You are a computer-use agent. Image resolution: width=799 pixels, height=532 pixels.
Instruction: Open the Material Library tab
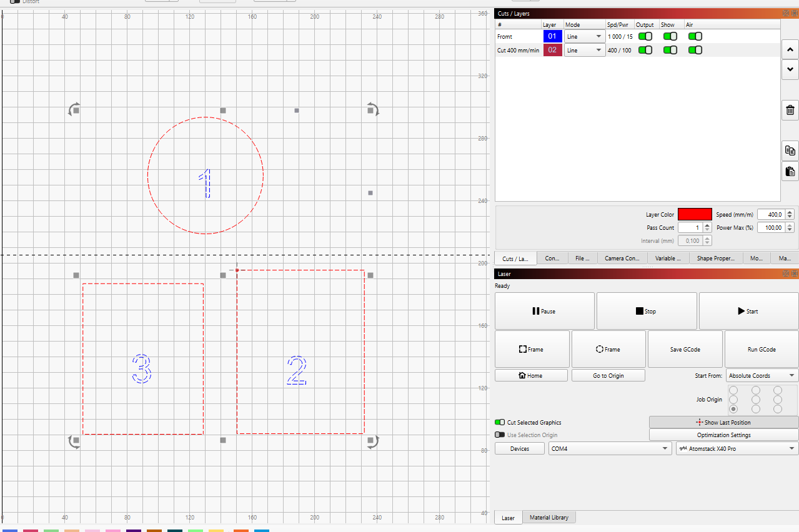549,518
